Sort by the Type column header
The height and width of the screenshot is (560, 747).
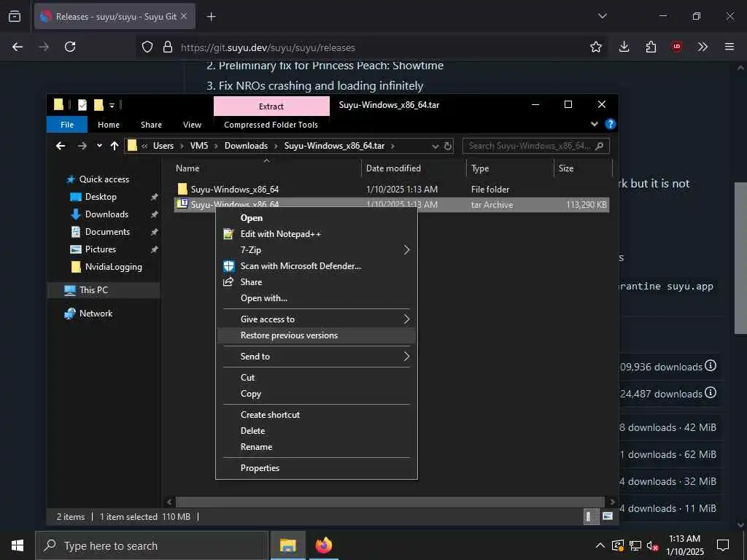click(480, 168)
